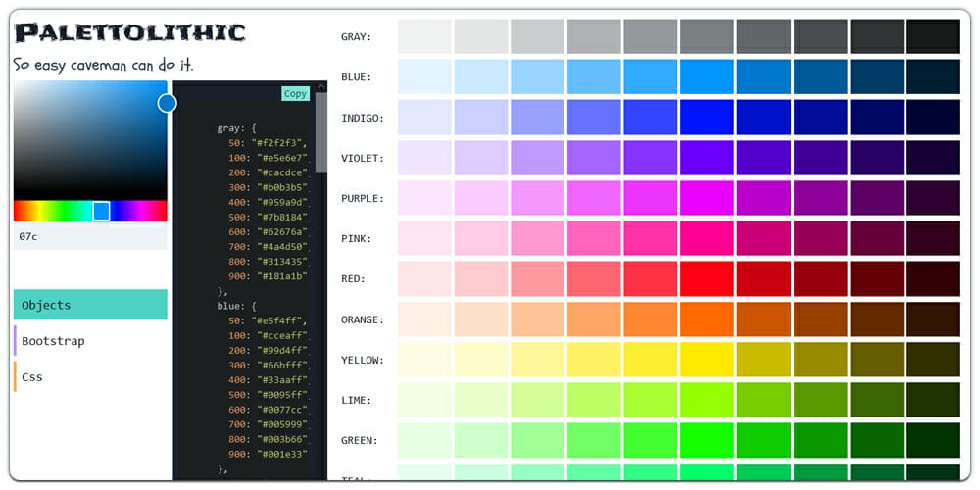This screenshot has width=980, height=490.
Task: Switch to the Bootstrap tab
Action: click(90, 341)
